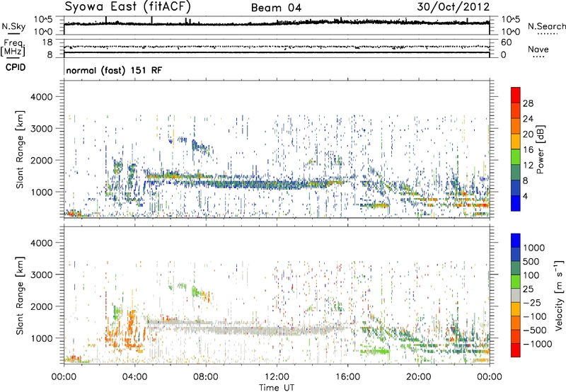Click the 'Nave' legend label
Viewport: 566px width, 392px height.
[538, 49]
